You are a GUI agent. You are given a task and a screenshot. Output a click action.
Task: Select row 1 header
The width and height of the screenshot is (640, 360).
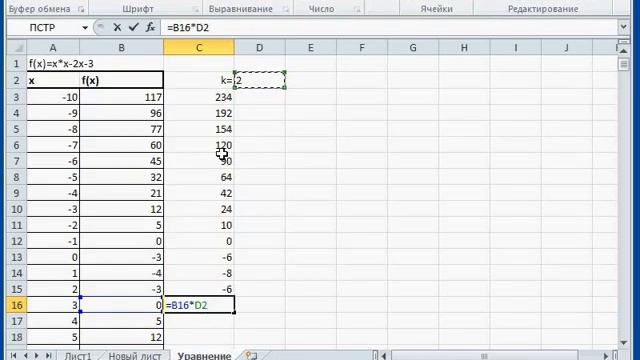pos(17,64)
